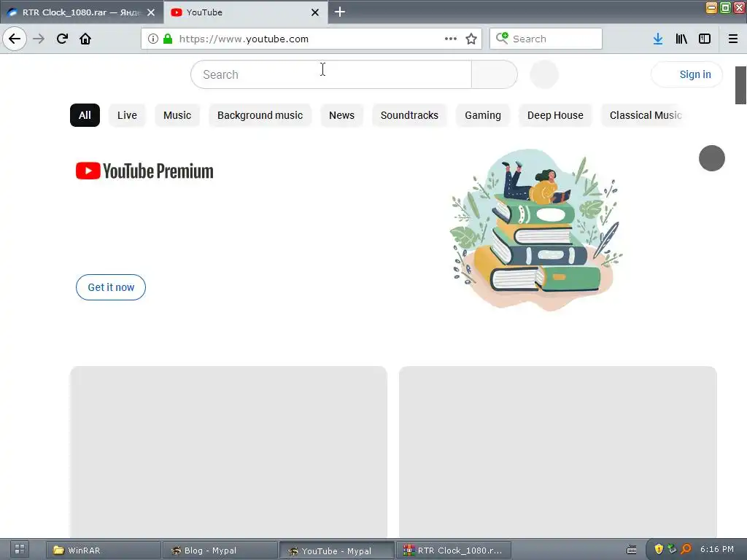Select the YouTube browser tab
The height and width of the screenshot is (560, 747).
point(245,12)
